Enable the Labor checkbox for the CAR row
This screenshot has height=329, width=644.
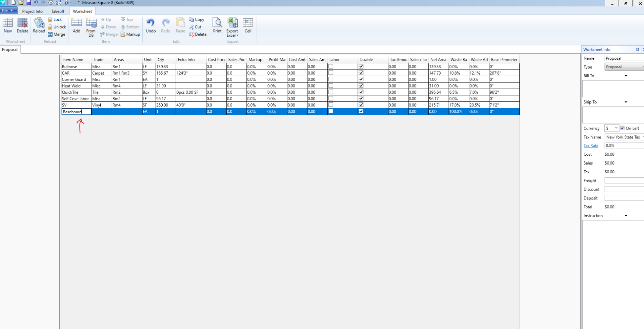tap(330, 73)
